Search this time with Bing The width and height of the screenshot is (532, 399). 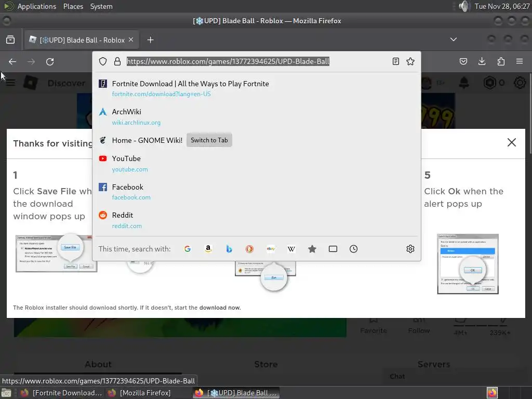(229, 249)
